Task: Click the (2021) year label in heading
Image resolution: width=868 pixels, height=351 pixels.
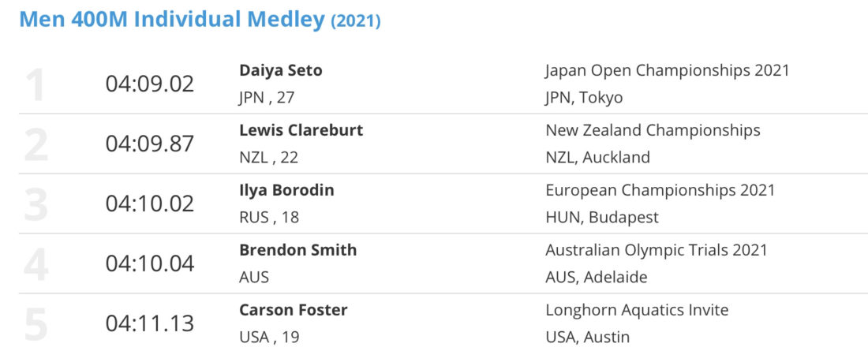Action: click(x=356, y=21)
